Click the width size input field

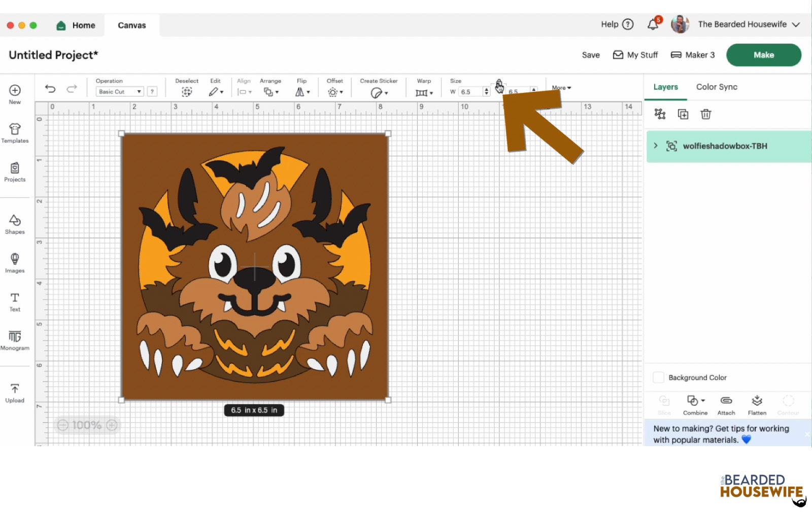click(x=470, y=92)
